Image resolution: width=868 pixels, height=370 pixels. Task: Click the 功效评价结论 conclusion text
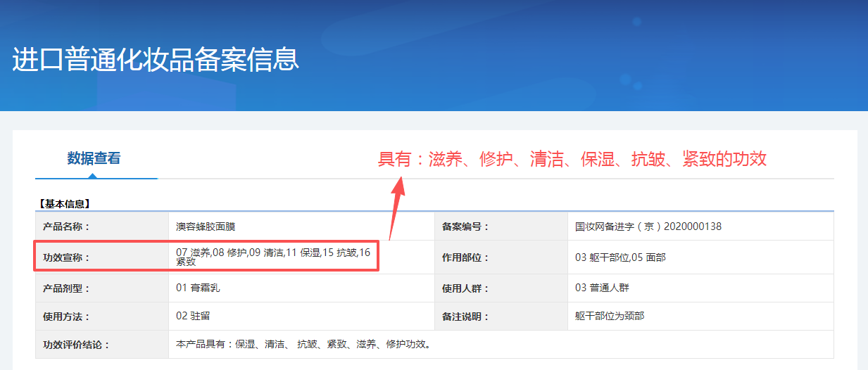tap(303, 345)
